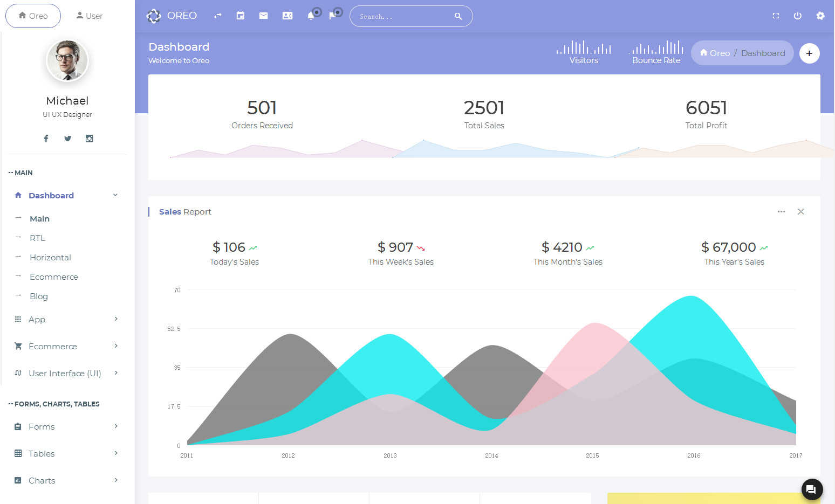Click Oreo breadcrumb link
The height and width of the screenshot is (504, 835).
[715, 53]
